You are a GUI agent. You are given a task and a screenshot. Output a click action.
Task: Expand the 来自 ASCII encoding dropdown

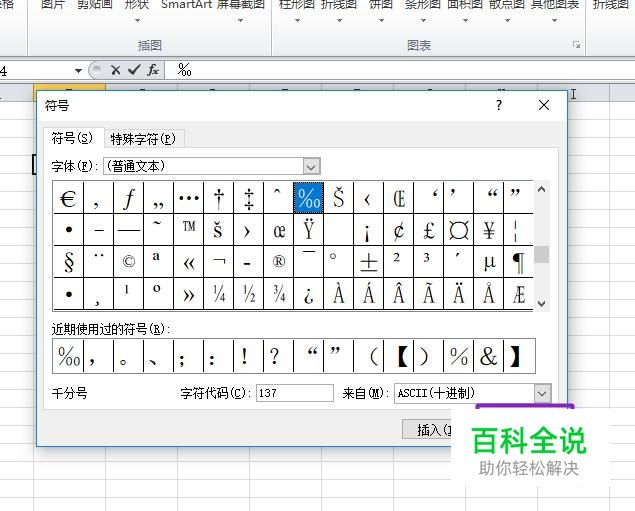(542, 393)
